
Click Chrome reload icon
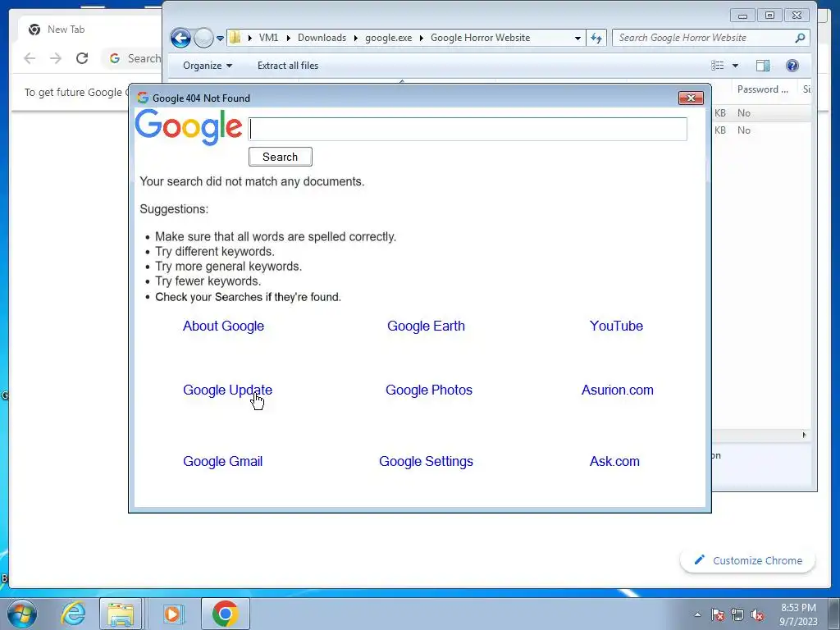pos(82,58)
